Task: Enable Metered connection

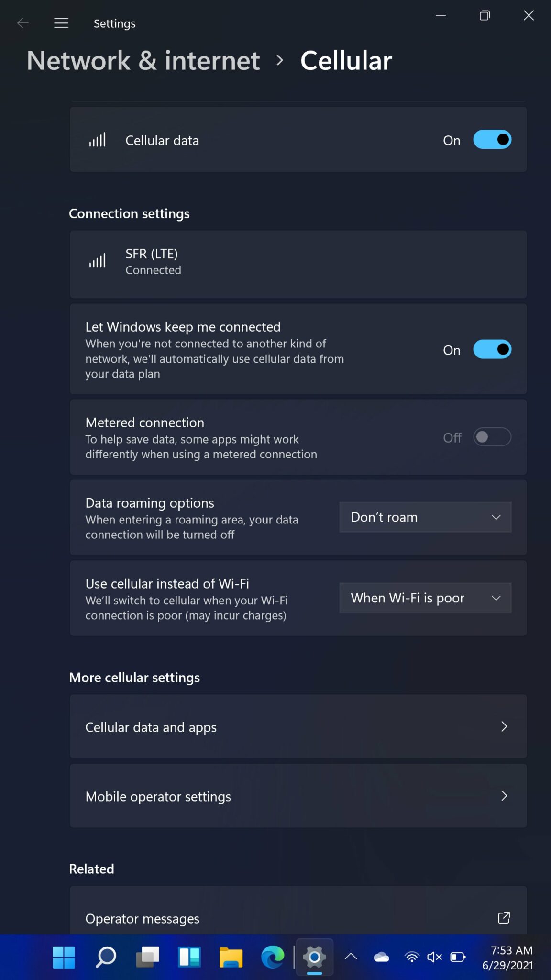Action: coord(492,437)
